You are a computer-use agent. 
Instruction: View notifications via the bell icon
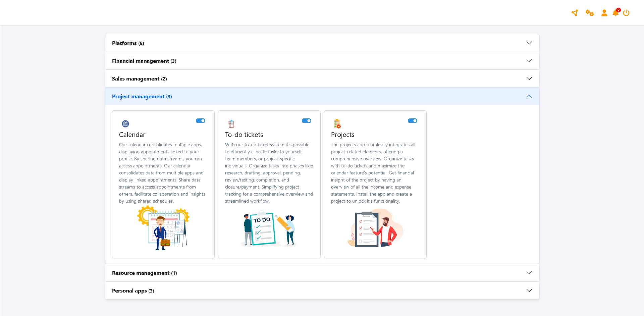(615, 13)
